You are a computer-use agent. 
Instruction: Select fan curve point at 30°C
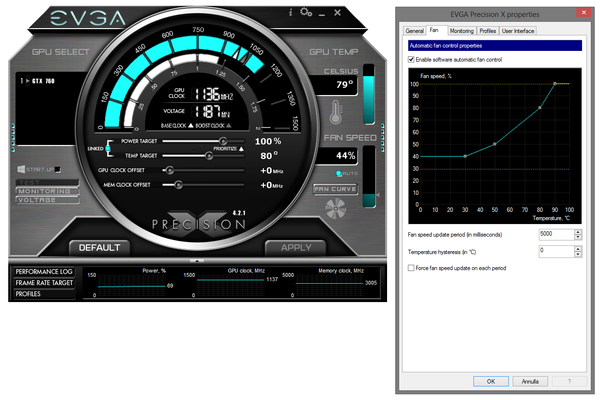click(x=465, y=156)
